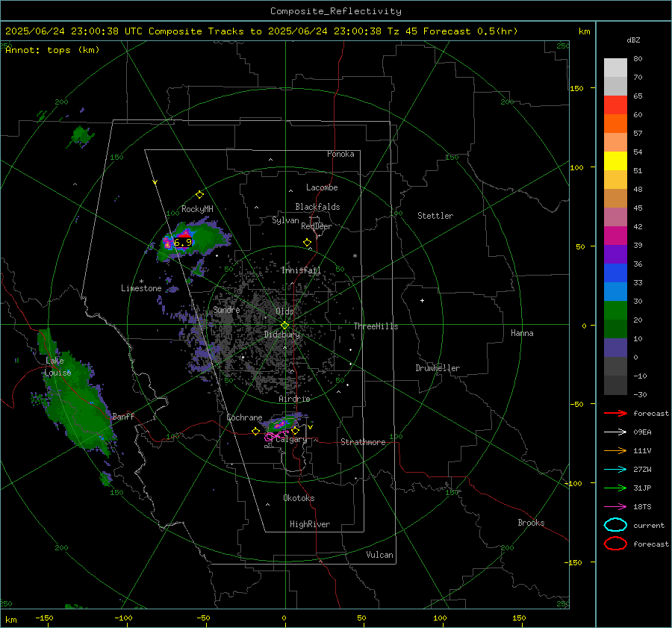Select the magenta 18TS track arrow
672x628 pixels.
(615, 507)
